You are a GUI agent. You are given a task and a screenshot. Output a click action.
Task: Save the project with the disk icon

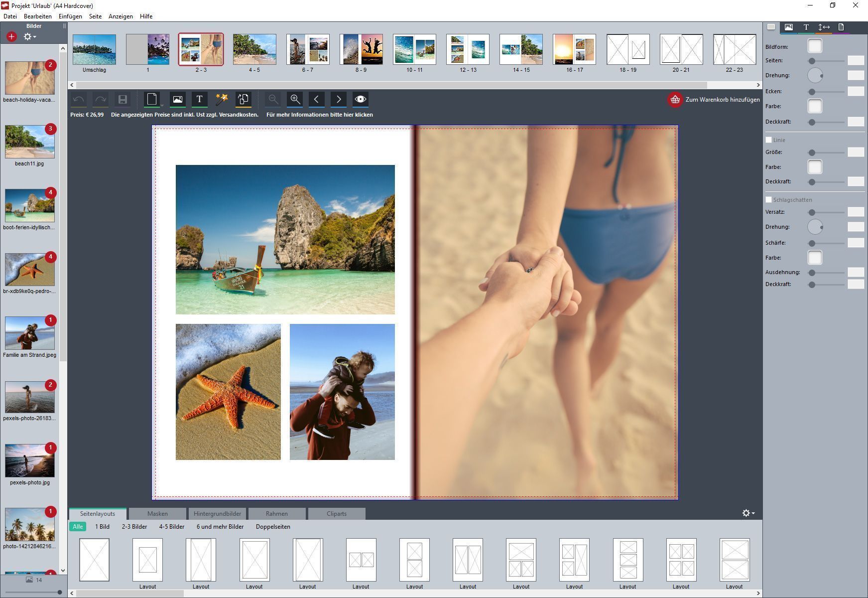click(x=123, y=99)
